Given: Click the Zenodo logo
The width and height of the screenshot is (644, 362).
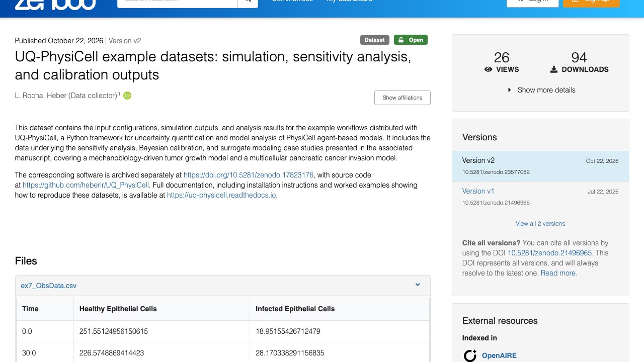Looking at the screenshot, I should click(x=55, y=4).
